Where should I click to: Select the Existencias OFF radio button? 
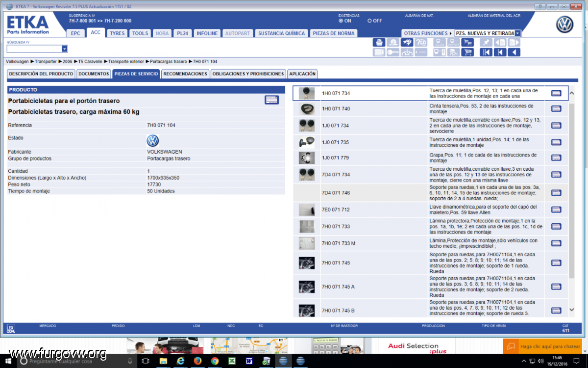point(369,21)
